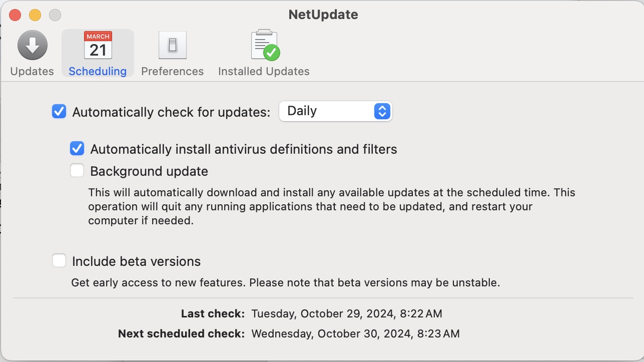Switch to the Updates tab label
This screenshot has height=362, width=644.
click(x=32, y=71)
